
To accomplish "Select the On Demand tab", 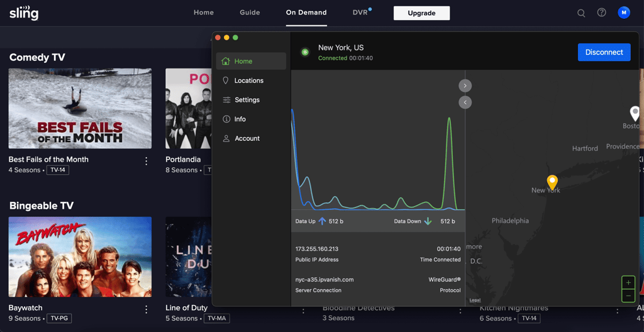I will pyautogui.click(x=306, y=13).
